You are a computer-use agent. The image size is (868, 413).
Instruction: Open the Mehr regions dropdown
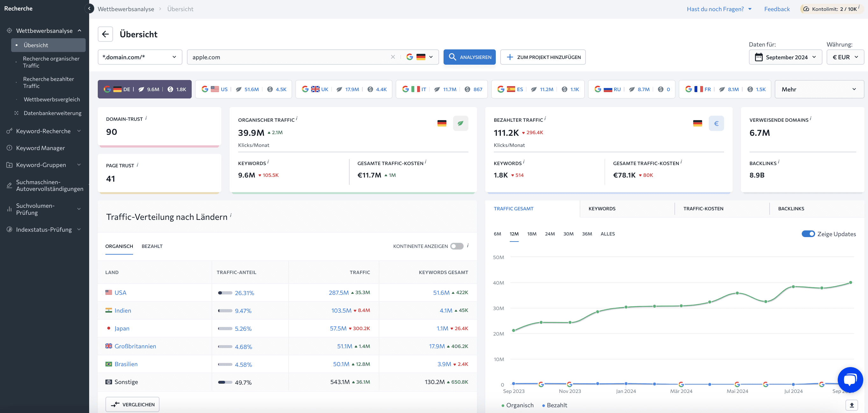[819, 89]
